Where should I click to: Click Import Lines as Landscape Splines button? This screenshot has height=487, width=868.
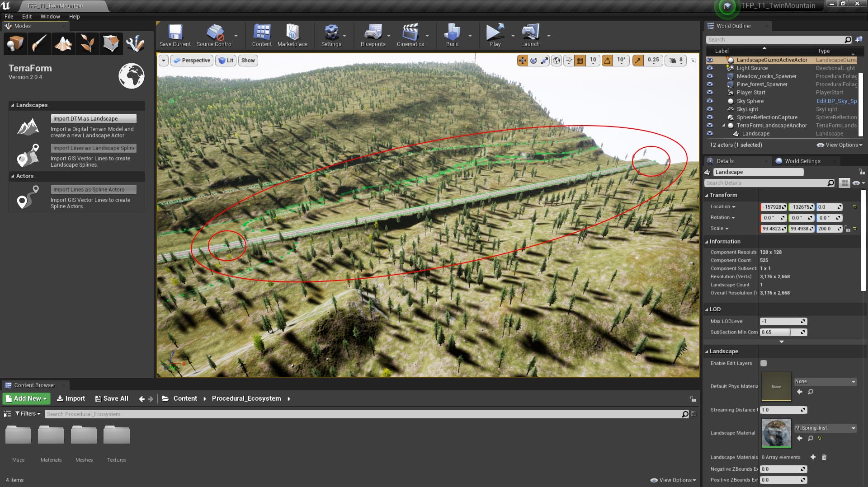coord(94,148)
